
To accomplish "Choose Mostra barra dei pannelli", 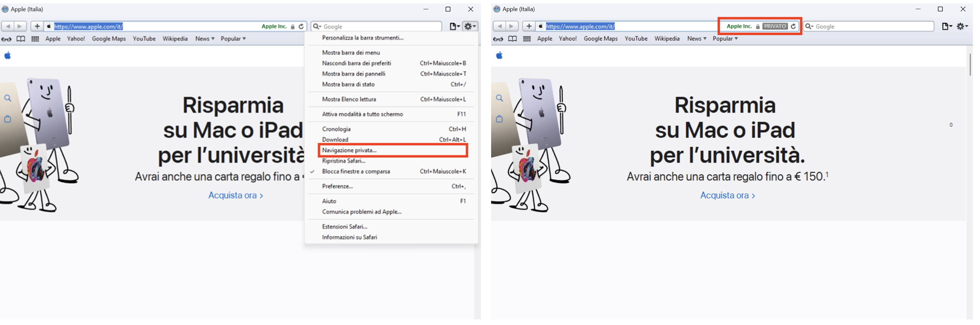I will (x=391, y=74).
